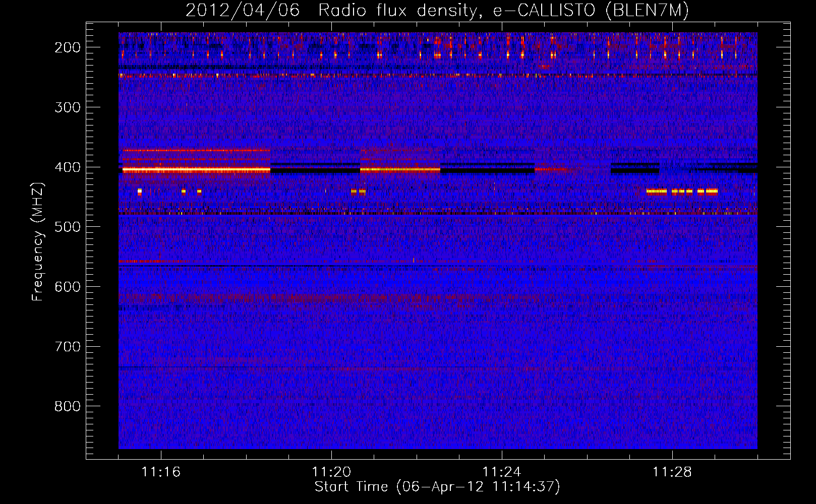This screenshot has width=816, height=504.
Task: Click the 500 frequency tick label
Action: [68, 227]
